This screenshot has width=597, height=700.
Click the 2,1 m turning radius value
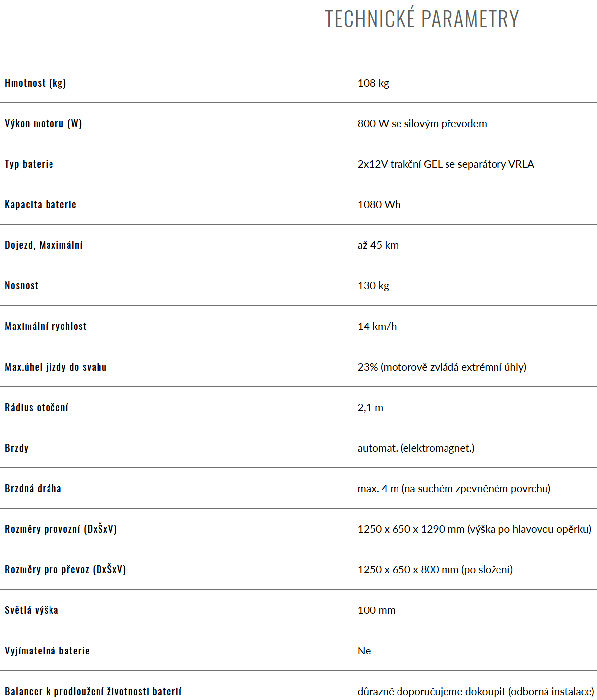370,408
